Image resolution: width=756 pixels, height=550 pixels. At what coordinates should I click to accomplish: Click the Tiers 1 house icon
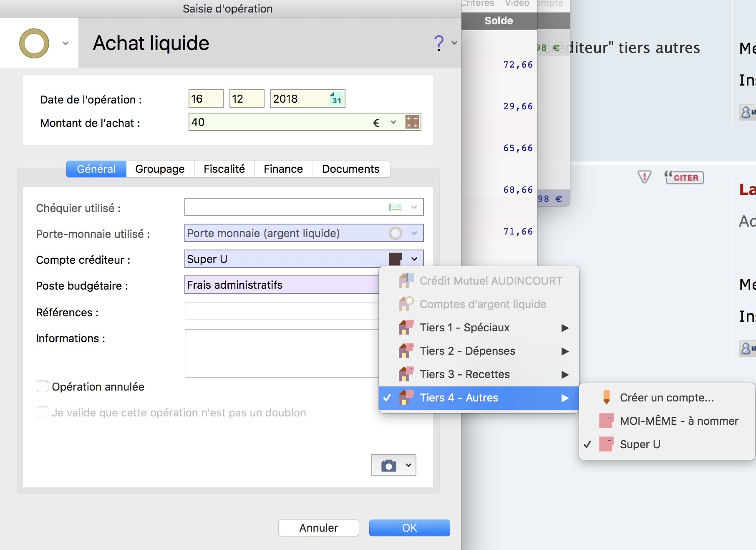click(406, 328)
